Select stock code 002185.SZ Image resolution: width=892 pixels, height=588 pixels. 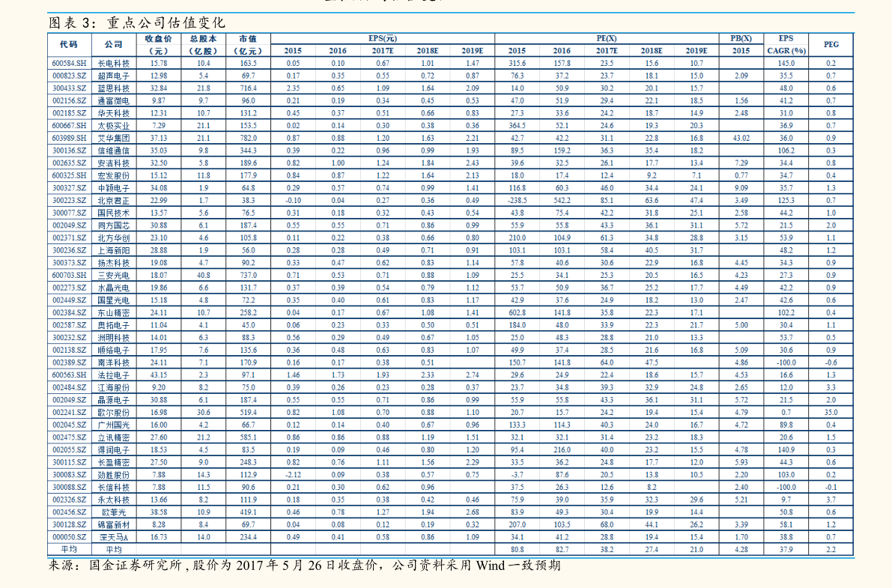pyautogui.click(x=69, y=113)
